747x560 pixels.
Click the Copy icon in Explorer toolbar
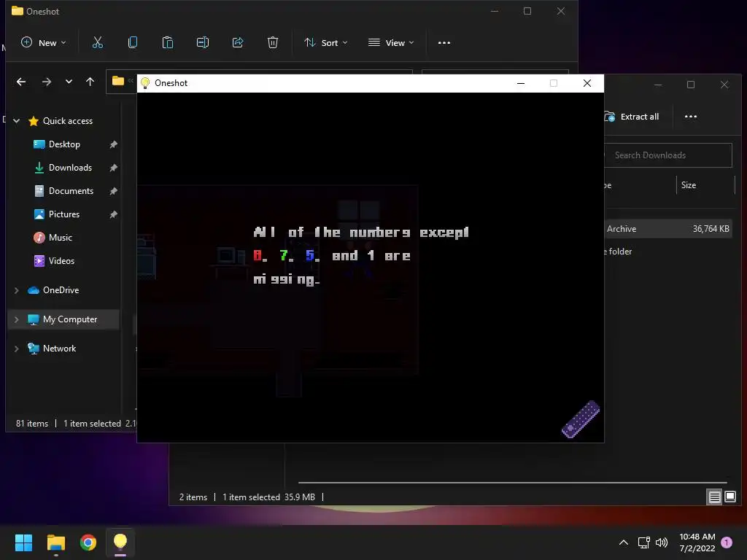(x=133, y=43)
